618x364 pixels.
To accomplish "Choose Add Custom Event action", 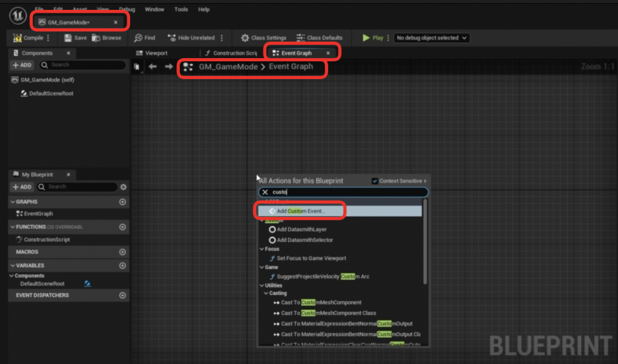I will (340, 211).
